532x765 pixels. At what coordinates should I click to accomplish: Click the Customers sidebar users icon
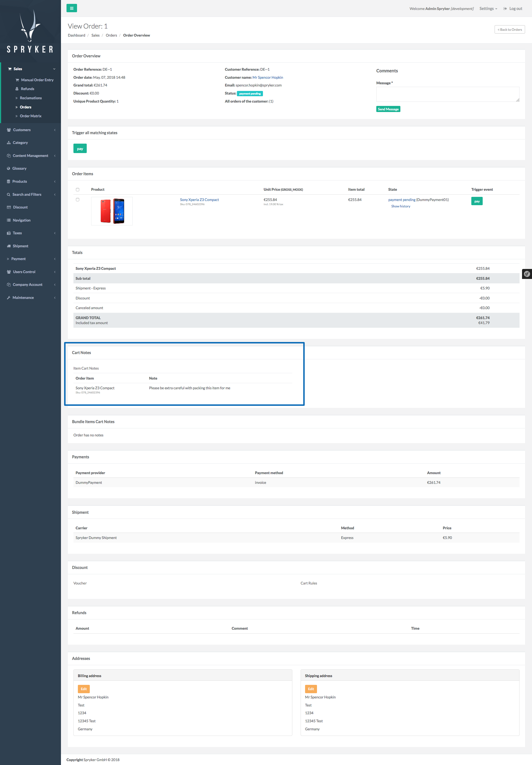(9, 130)
